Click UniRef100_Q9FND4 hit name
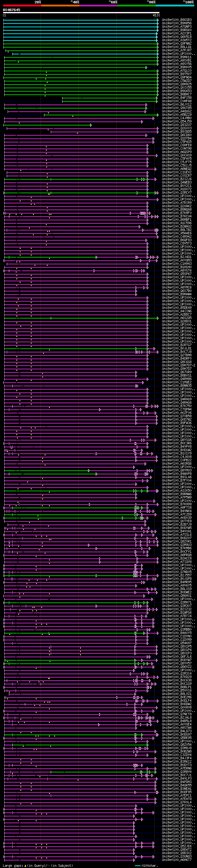 pos(177,78)
